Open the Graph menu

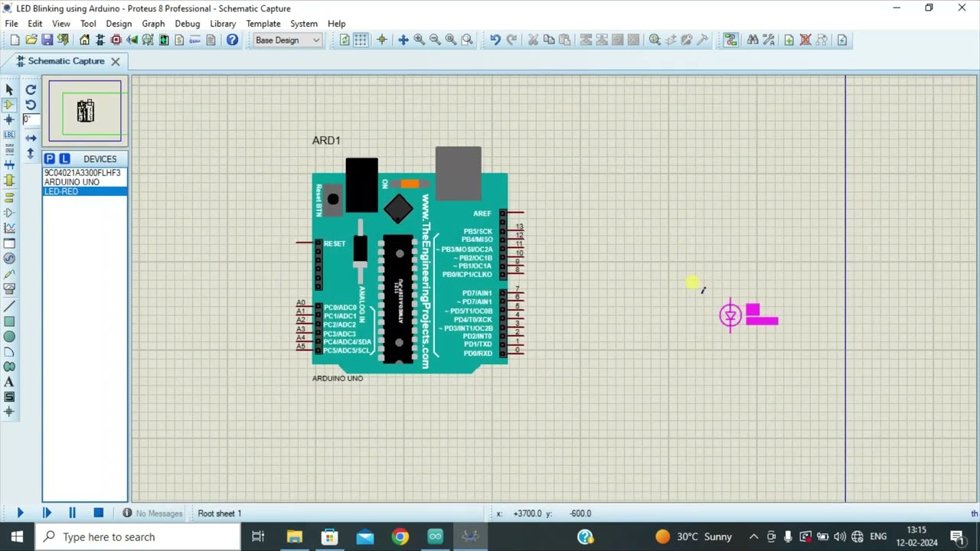click(153, 24)
